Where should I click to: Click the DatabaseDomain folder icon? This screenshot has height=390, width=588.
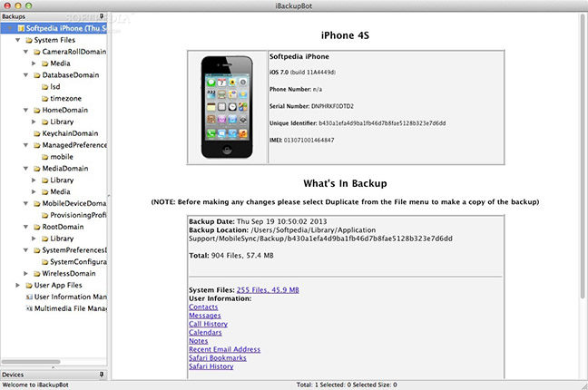pyautogui.click(x=36, y=75)
